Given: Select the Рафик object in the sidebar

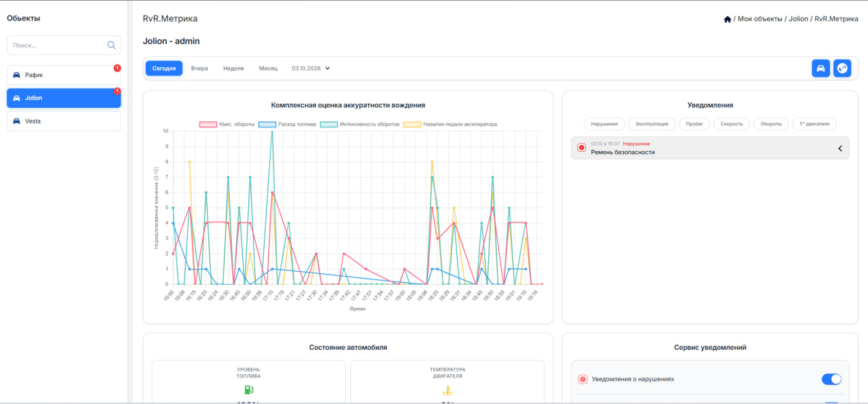Looking at the screenshot, I should (x=64, y=75).
